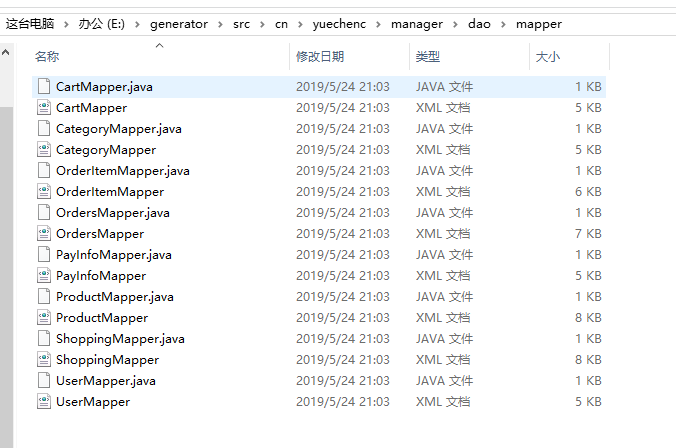Click the ShoppingMapper XML document icon

44,360
